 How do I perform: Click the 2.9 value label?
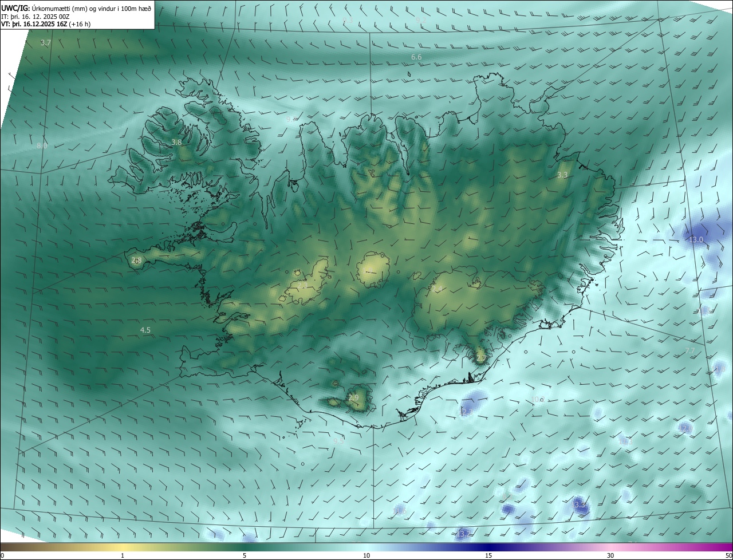[353, 397]
